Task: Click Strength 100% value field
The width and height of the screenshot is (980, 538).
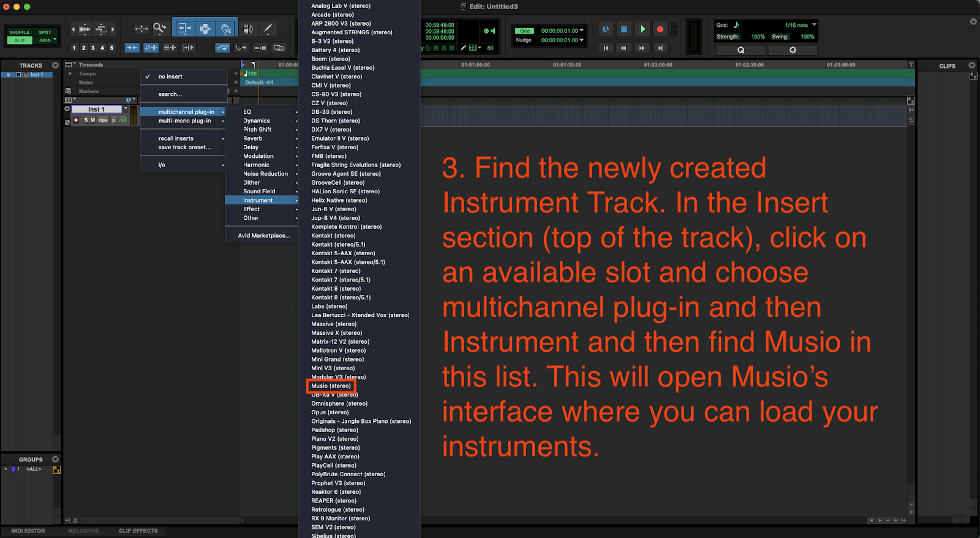Action: coord(758,37)
